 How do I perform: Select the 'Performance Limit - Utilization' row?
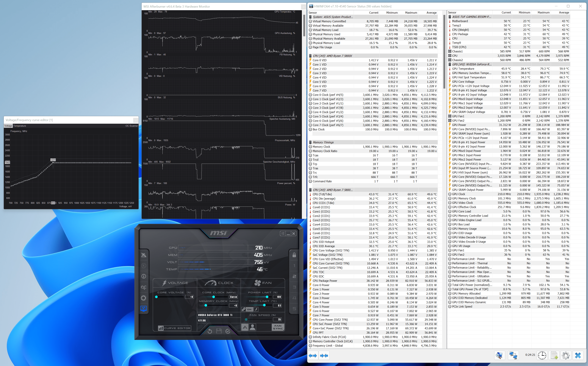pyautogui.click(x=509, y=276)
